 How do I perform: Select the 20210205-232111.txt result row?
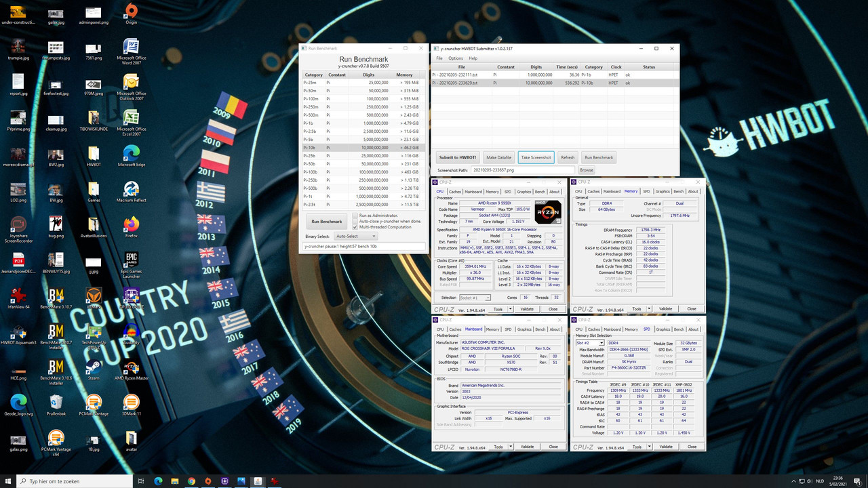pyautogui.click(x=555, y=75)
